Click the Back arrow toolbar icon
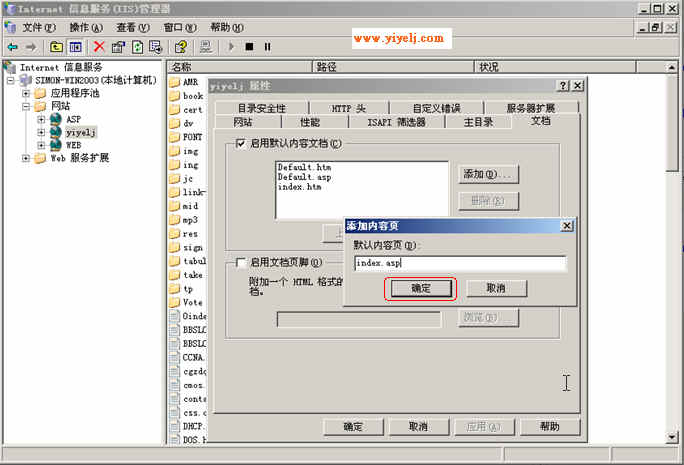Viewport: 684px width, 465px height. pos(12,46)
